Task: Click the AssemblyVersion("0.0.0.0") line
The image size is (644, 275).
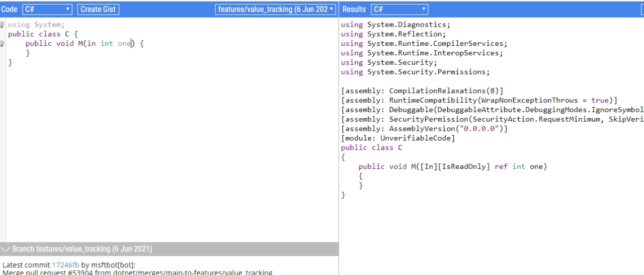Action: click(424, 129)
